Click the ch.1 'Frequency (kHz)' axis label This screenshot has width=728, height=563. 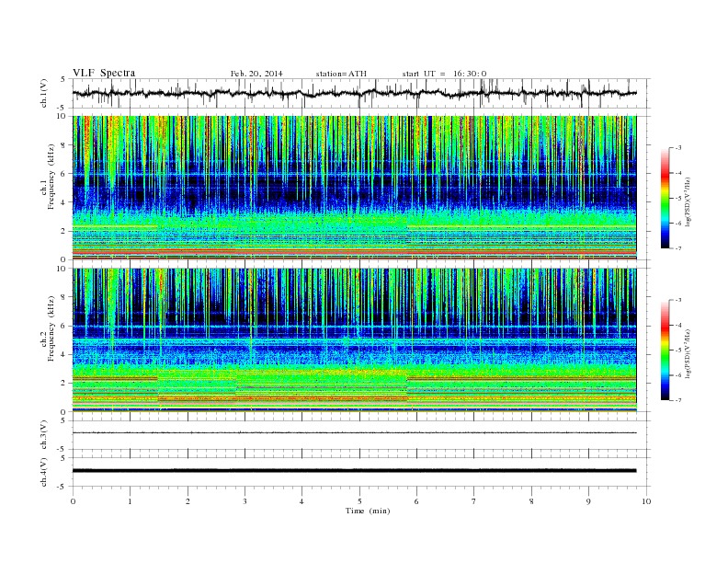click(51, 177)
